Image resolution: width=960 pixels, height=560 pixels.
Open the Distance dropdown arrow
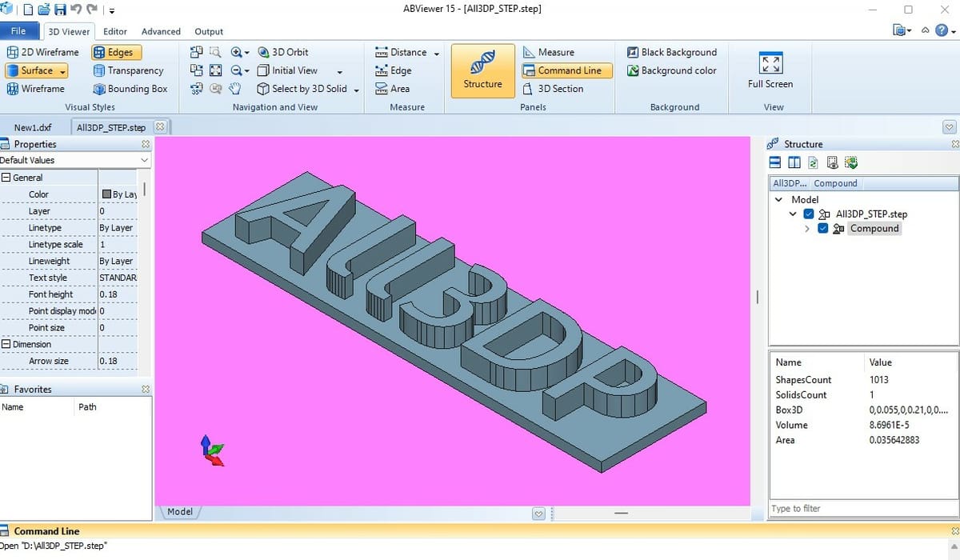437,53
